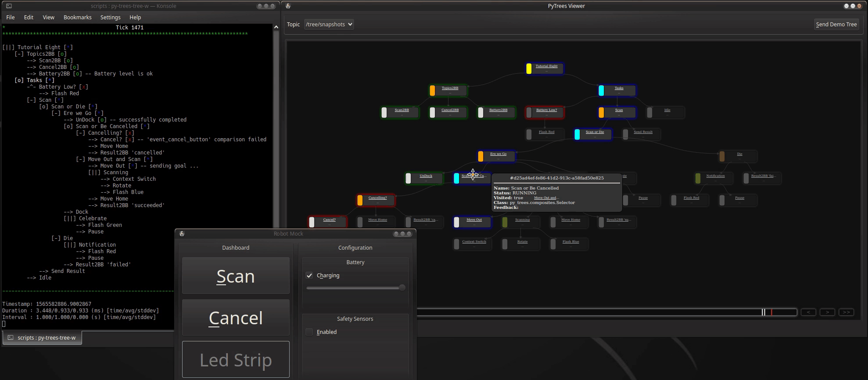This screenshot has height=380, width=868.
Task: Click 'Tick 1471' text in Konsole
Action: pos(129,27)
